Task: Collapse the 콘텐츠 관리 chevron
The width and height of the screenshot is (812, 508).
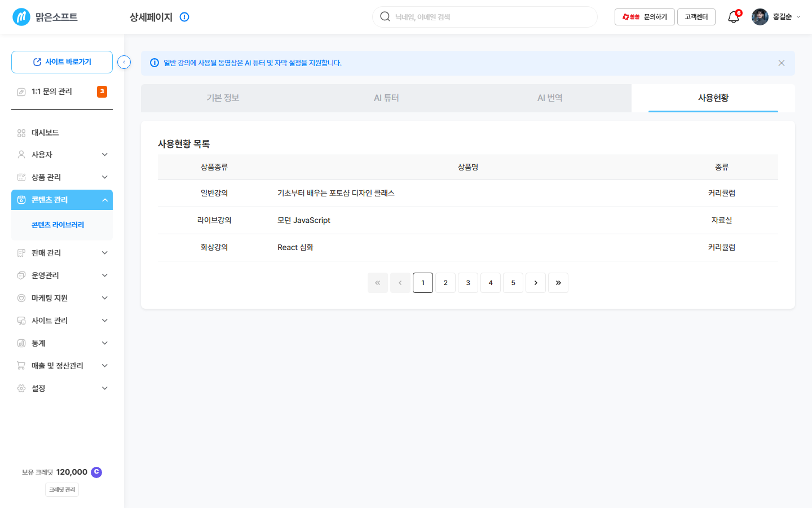Action: tap(105, 200)
